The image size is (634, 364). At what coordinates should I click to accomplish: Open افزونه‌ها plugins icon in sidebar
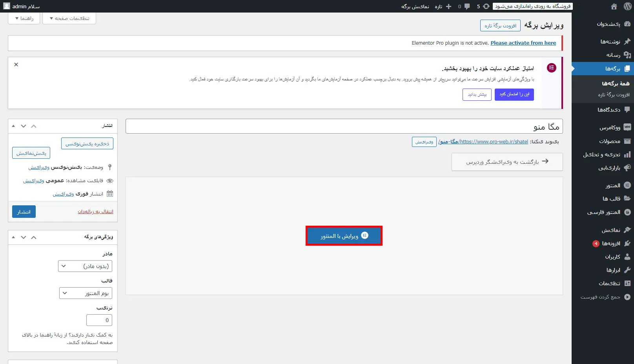tap(627, 243)
